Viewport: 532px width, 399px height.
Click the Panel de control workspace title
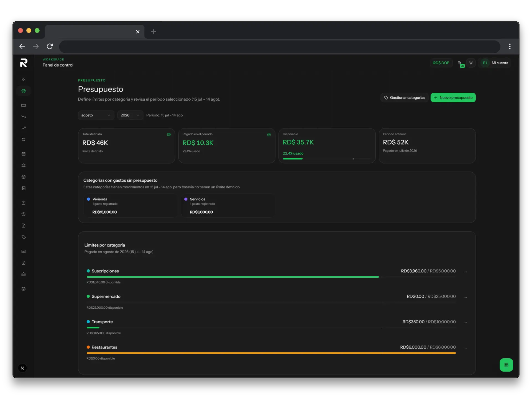pos(58,65)
